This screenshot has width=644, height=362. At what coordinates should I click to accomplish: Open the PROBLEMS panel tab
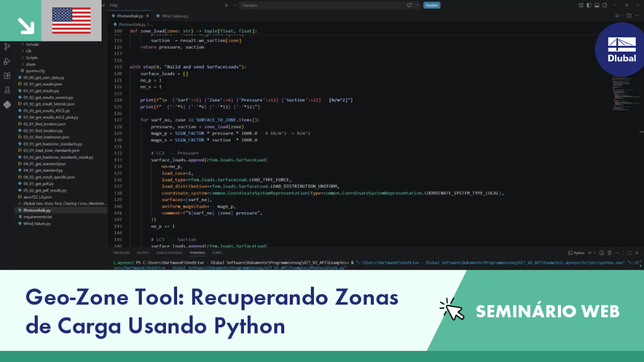coord(121,253)
